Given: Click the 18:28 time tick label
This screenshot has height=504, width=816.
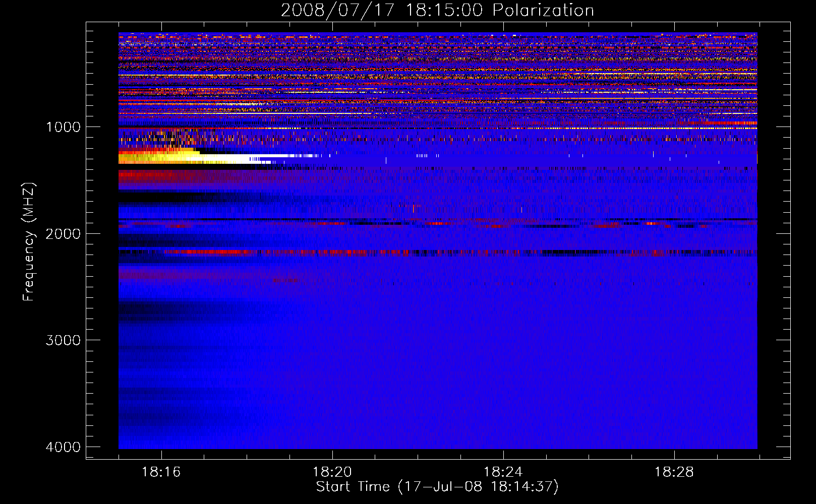Looking at the screenshot, I should point(674,472).
